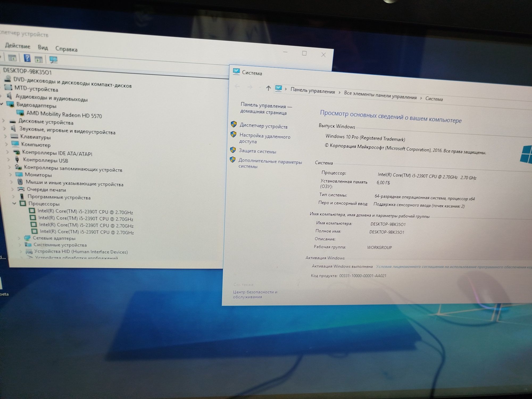Click the Мониторы screen icon
The height and width of the screenshot is (399, 532).
click(19, 174)
